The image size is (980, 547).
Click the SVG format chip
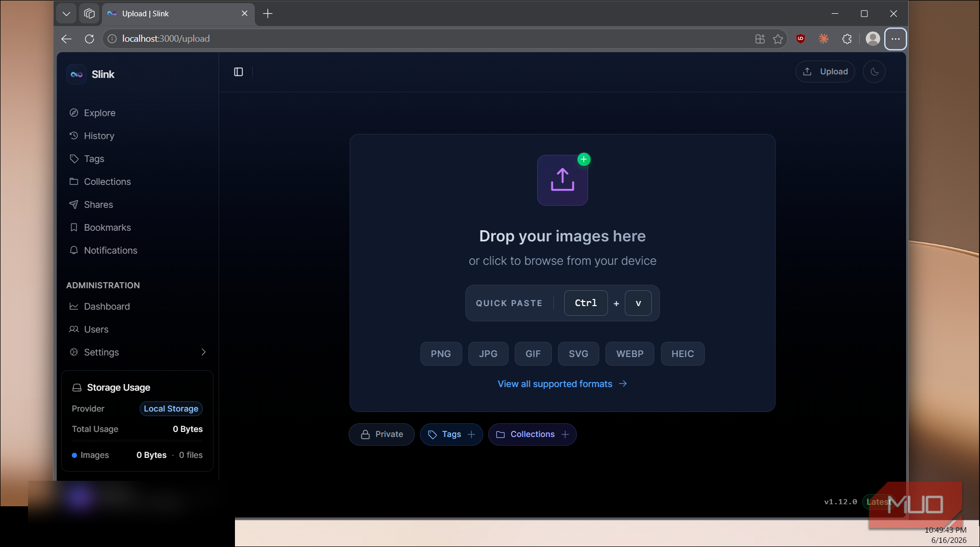click(x=578, y=354)
